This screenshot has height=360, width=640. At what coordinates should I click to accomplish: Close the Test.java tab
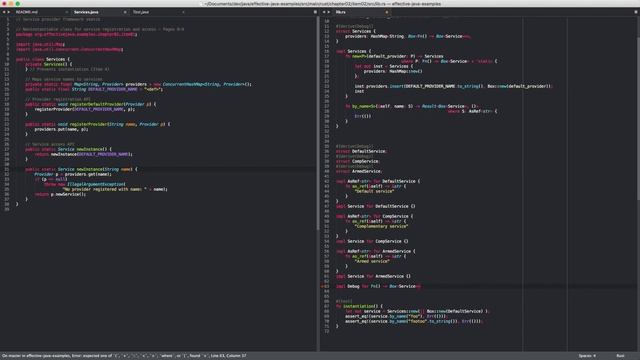(x=183, y=12)
